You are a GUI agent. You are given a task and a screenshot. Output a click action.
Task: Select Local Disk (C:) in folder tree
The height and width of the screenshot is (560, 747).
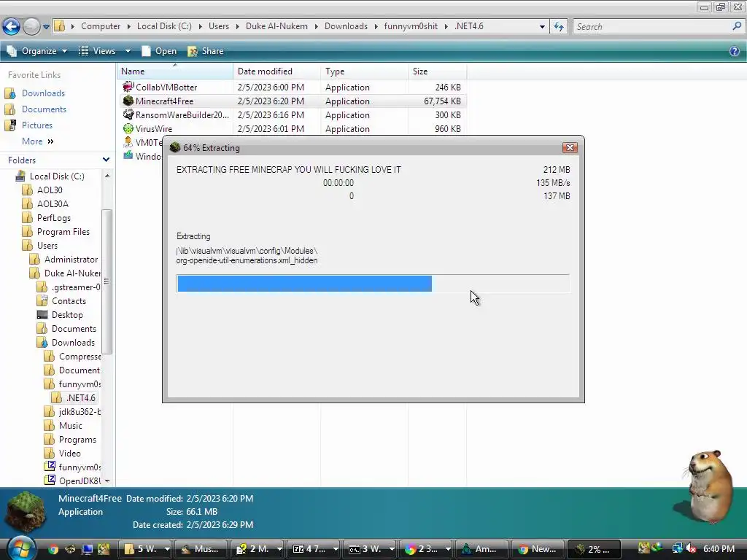click(57, 176)
